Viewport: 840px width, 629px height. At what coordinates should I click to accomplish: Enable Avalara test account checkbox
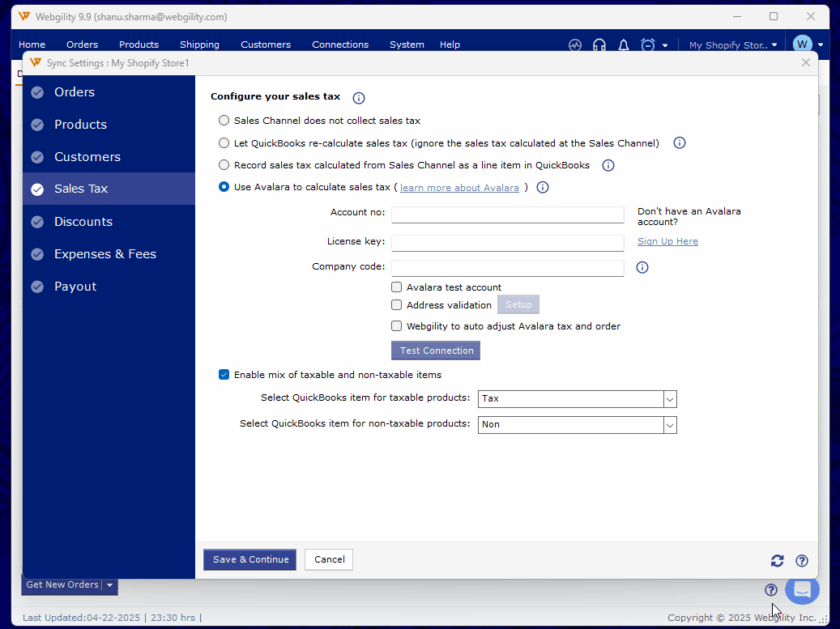[x=397, y=287]
